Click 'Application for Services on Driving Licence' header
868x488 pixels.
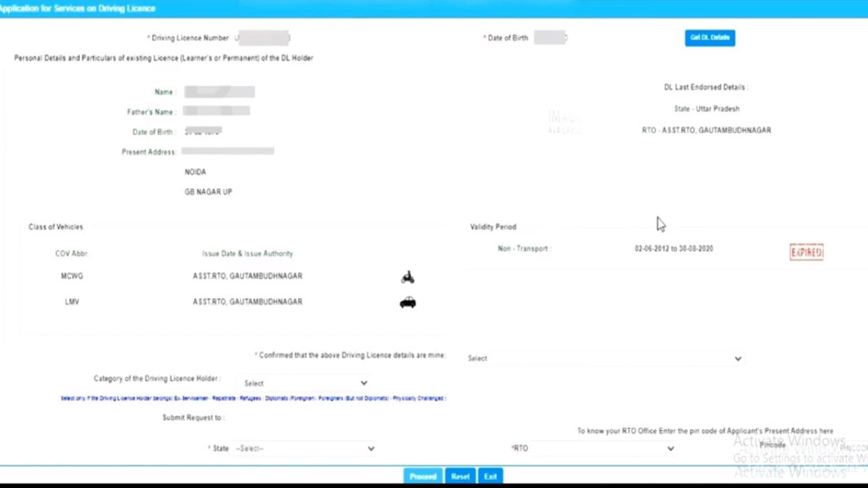[77, 9]
